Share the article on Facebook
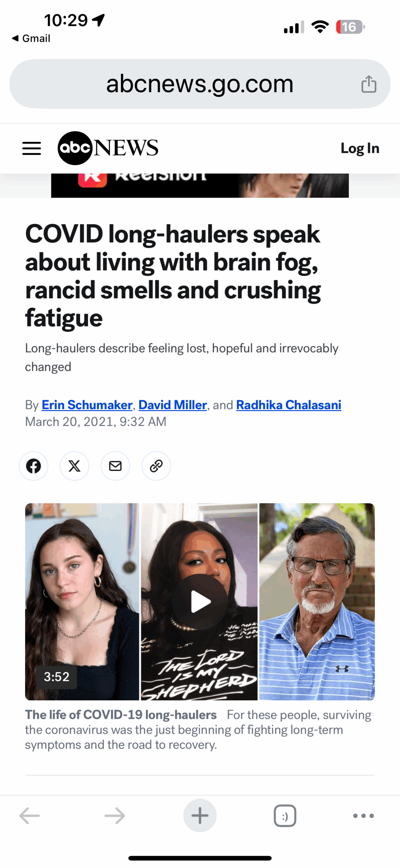Image resolution: width=400 pixels, height=868 pixels. click(x=34, y=466)
